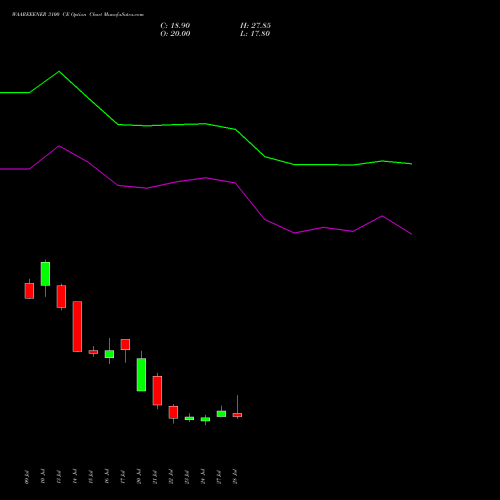Click the first red candle for 09 Jul
500x500 pixels.
click(x=29, y=291)
